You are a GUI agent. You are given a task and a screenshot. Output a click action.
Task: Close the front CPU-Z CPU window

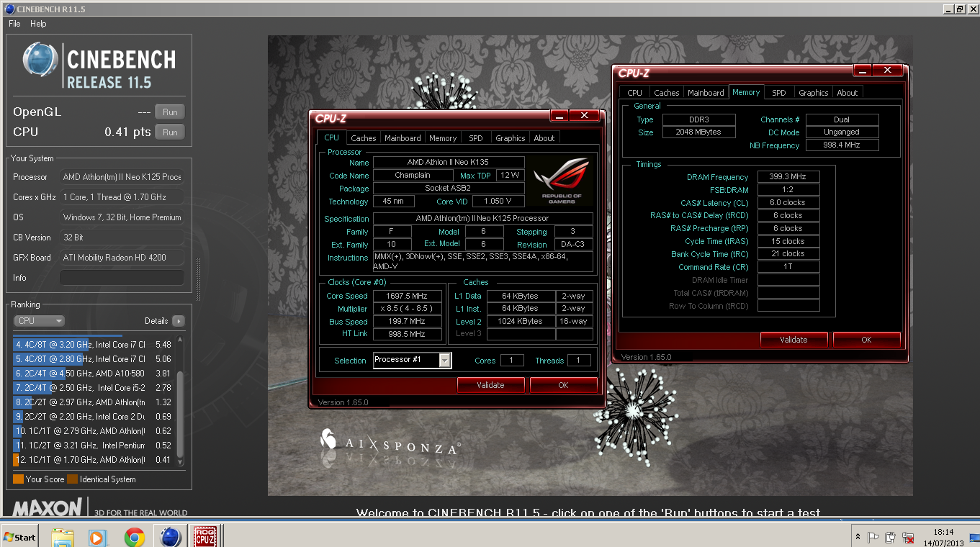tap(585, 116)
